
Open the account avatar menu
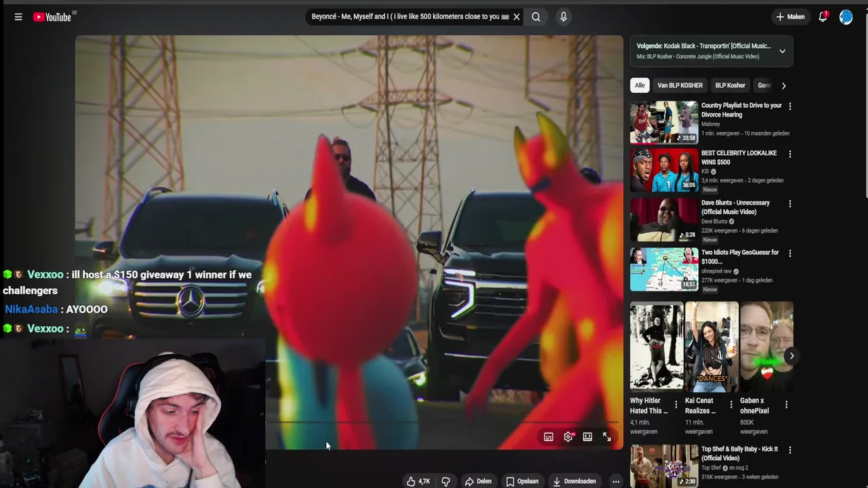(x=846, y=17)
